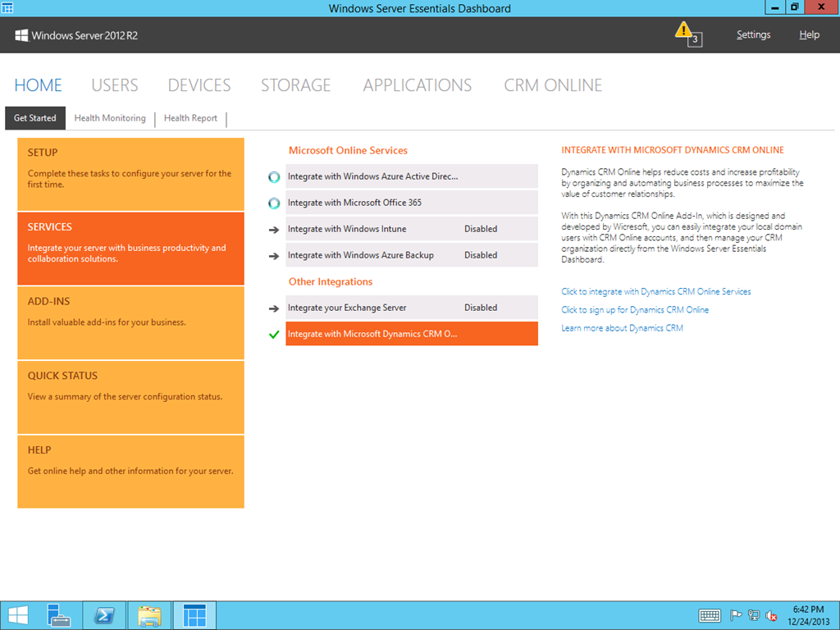The width and height of the screenshot is (840, 630).
Task: Click to integrate with Dynamics CRM Online Services
Action: pos(655,291)
